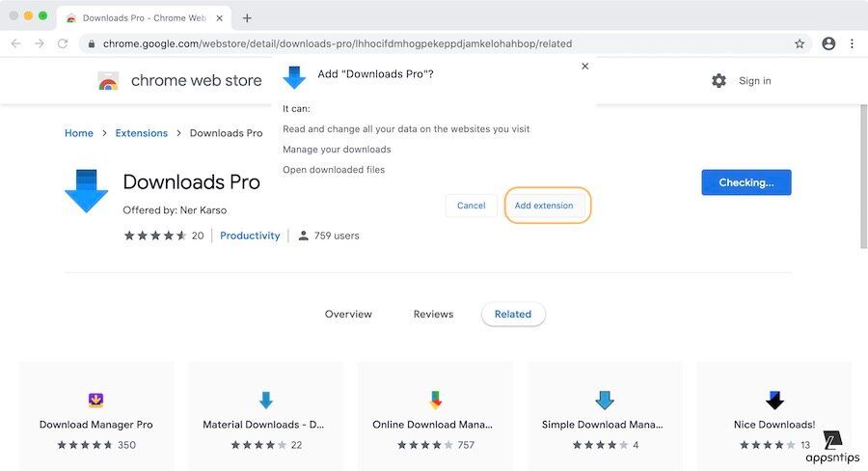Open web store settings gear
This screenshot has height=471, width=868.
pyautogui.click(x=719, y=81)
